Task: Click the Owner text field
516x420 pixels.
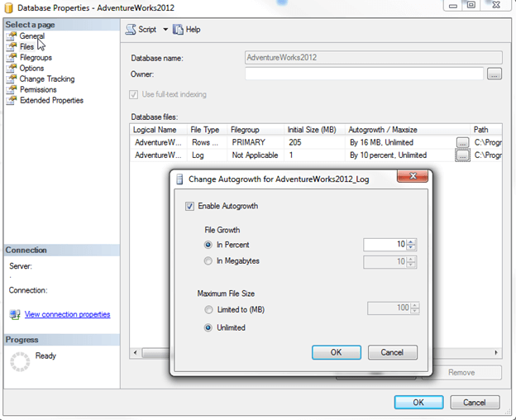Action: pos(365,74)
